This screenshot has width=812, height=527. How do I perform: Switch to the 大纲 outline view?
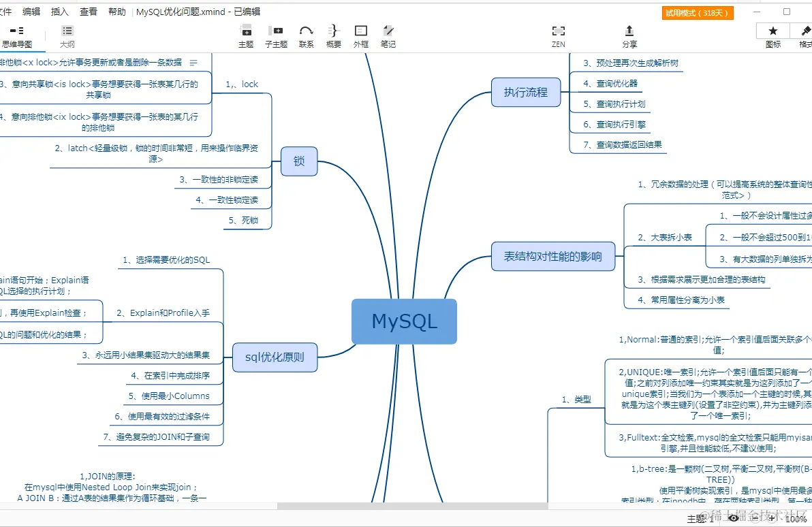click(67, 34)
